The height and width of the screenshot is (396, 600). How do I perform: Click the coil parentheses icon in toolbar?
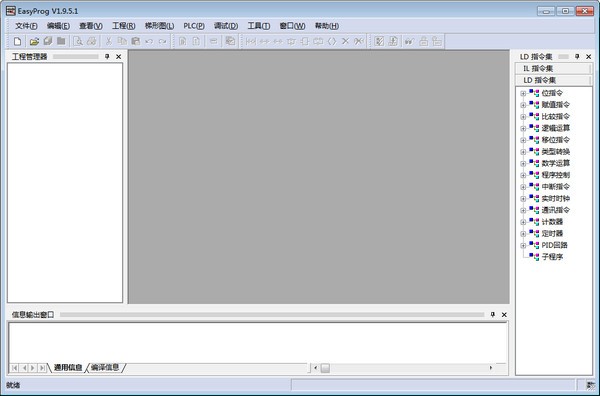[x=332, y=41]
